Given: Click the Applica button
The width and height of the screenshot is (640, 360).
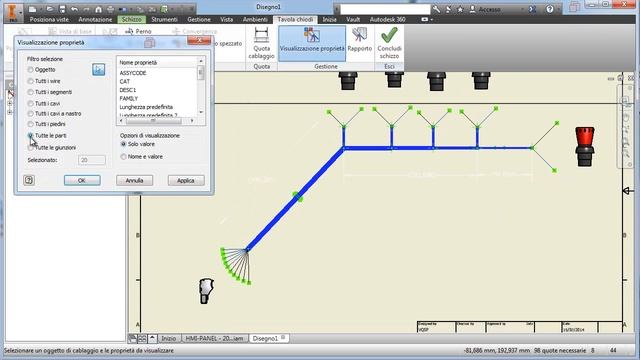Looking at the screenshot, I should click(186, 180).
